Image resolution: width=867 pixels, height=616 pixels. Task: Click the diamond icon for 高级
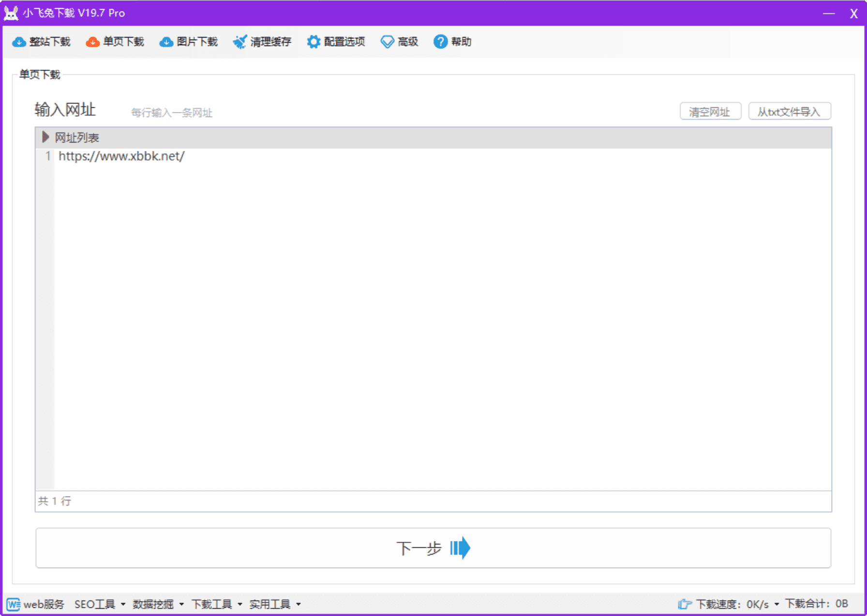point(387,42)
